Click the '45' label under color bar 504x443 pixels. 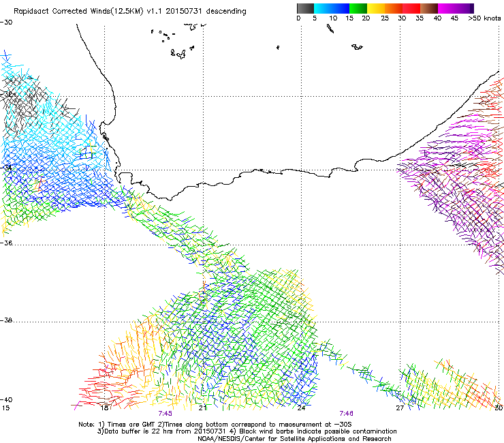pyautogui.click(x=454, y=18)
